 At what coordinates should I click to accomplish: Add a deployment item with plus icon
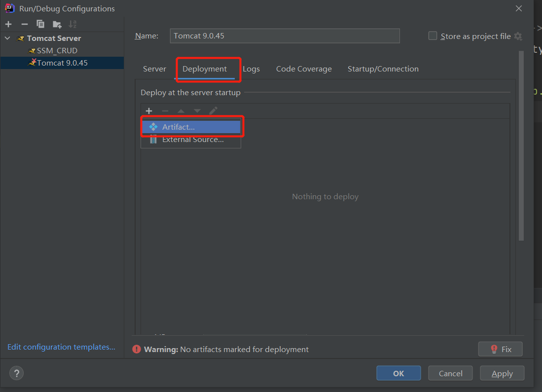pos(149,111)
